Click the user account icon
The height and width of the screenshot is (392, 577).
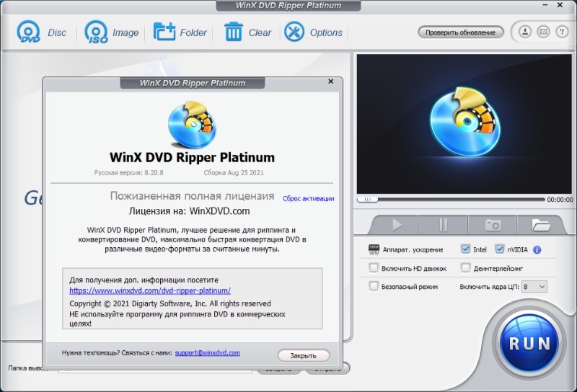point(524,32)
